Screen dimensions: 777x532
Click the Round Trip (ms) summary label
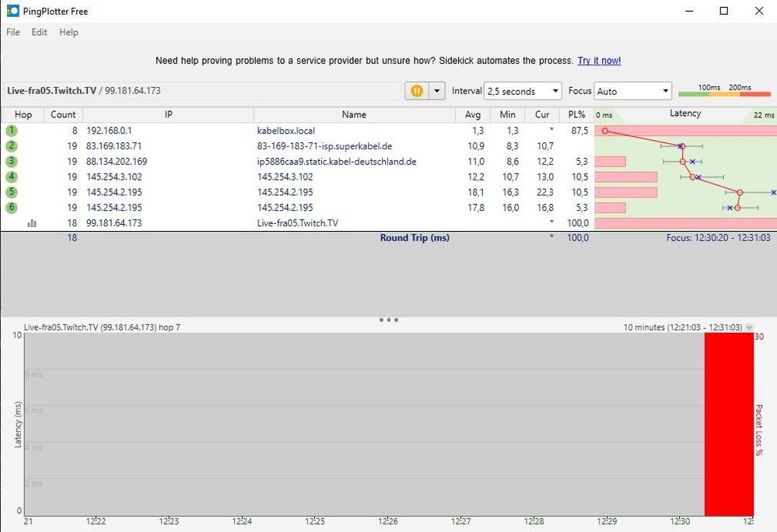coord(415,238)
